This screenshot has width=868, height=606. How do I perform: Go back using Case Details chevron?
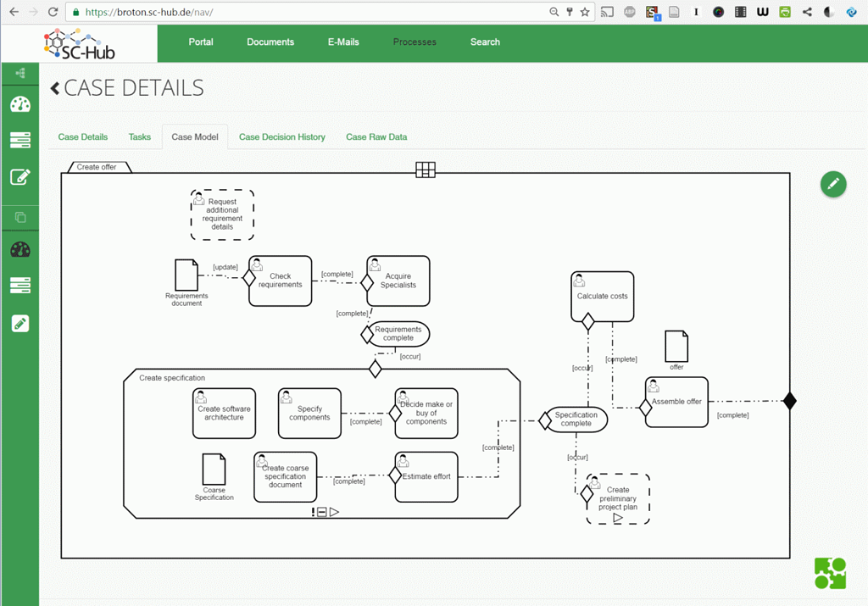(x=55, y=88)
